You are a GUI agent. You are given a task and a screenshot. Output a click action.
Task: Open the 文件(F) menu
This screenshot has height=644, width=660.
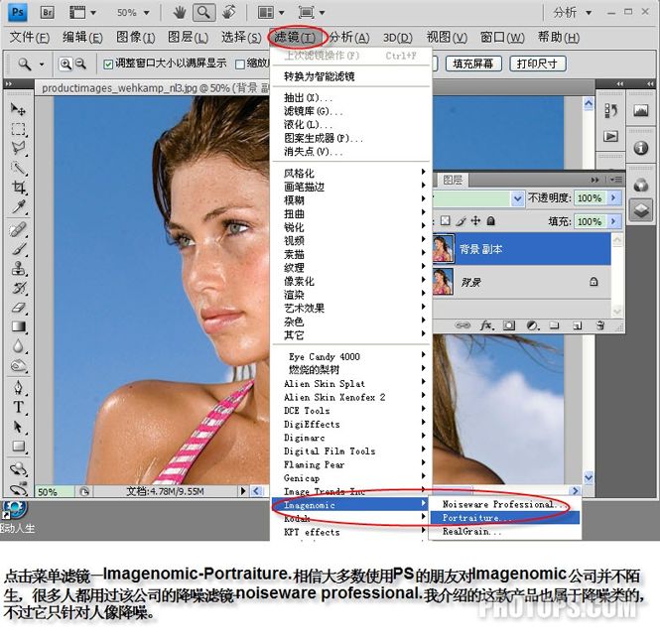pyautogui.click(x=30, y=38)
